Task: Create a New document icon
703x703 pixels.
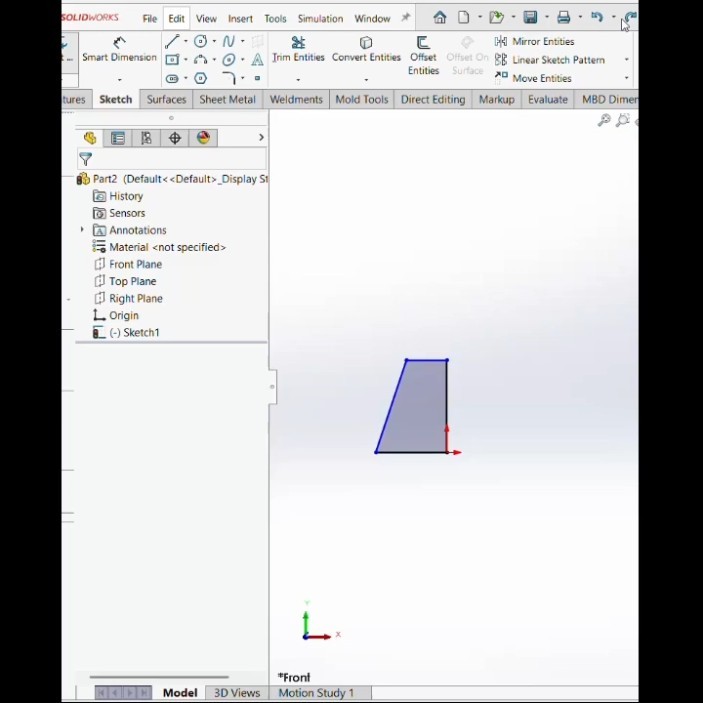Action: click(464, 17)
